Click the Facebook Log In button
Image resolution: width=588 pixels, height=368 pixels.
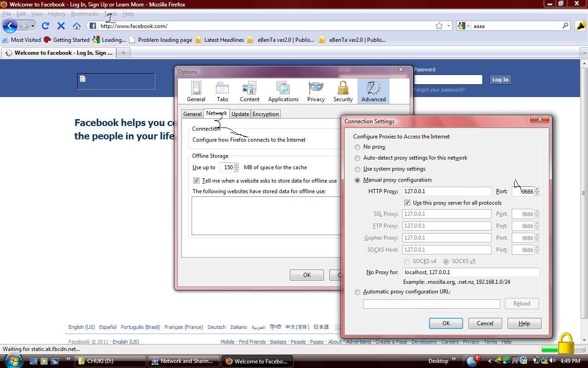tap(500, 80)
